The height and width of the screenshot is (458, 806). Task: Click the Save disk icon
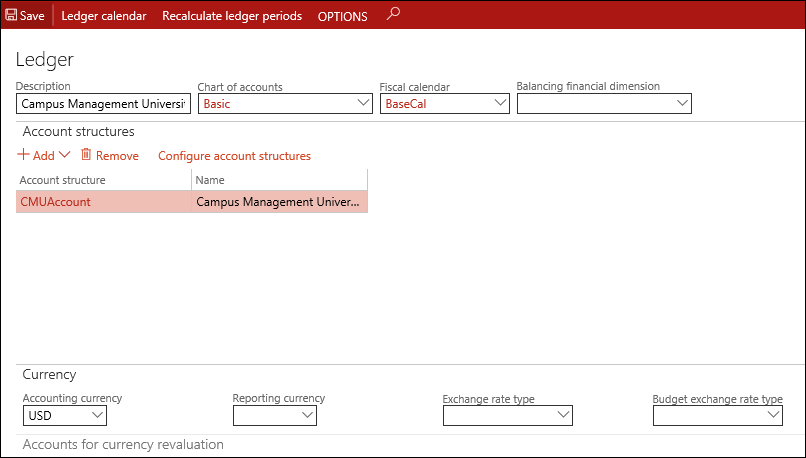(11, 16)
